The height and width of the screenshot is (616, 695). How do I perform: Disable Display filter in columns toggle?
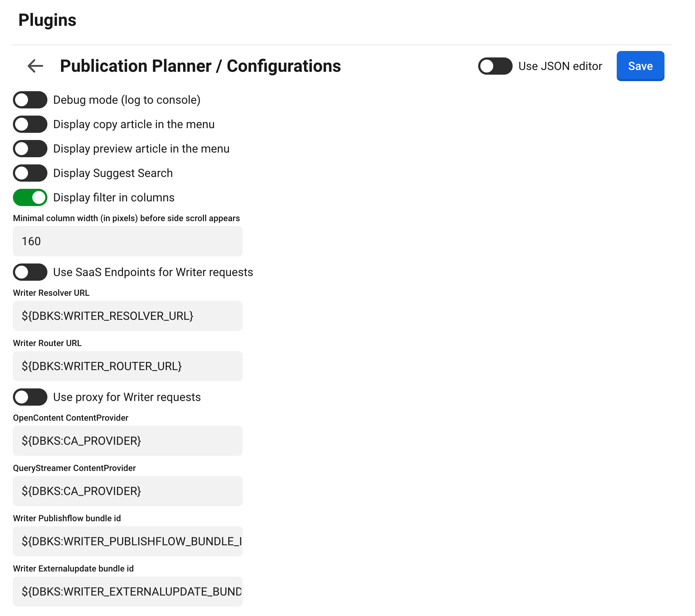pyautogui.click(x=30, y=197)
